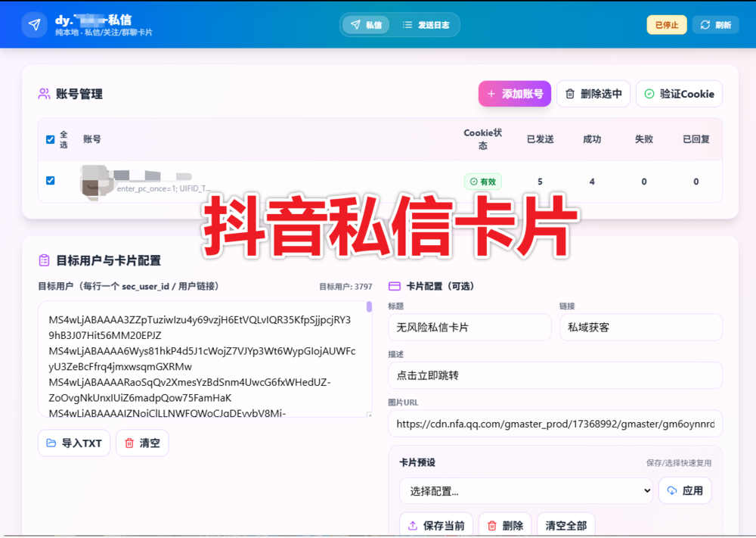This screenshot has width=756, height=538.
Task: Click the target users textarea scrollbar
Action: click(369, 307)
